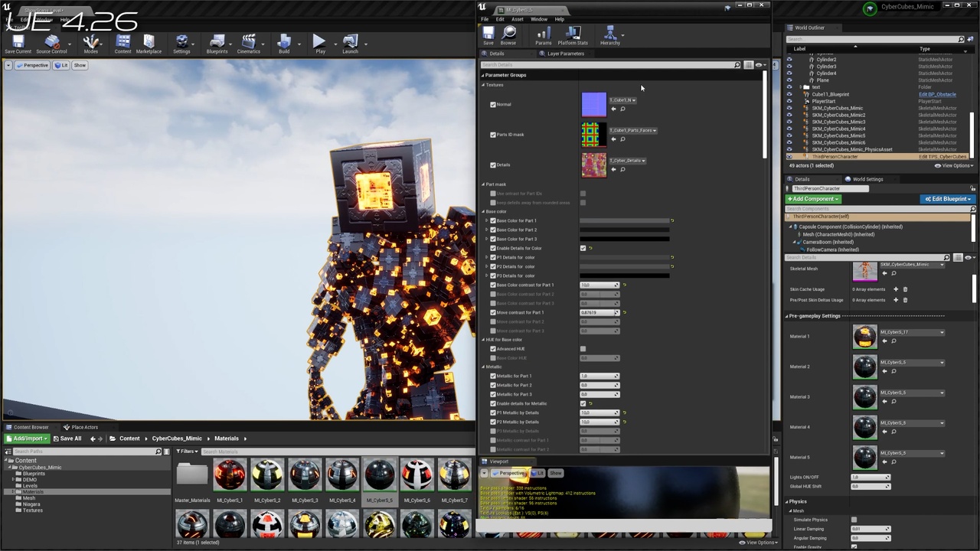Click the Edit Blueprint button
The width and height of the screenshot is (980, 551).
(947, 199)
